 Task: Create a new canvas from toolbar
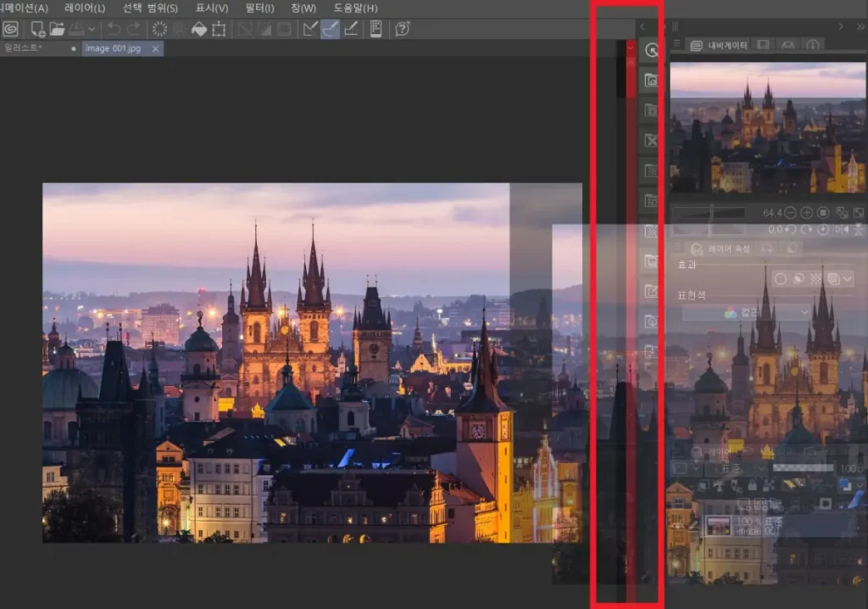[x=38, y=29]
